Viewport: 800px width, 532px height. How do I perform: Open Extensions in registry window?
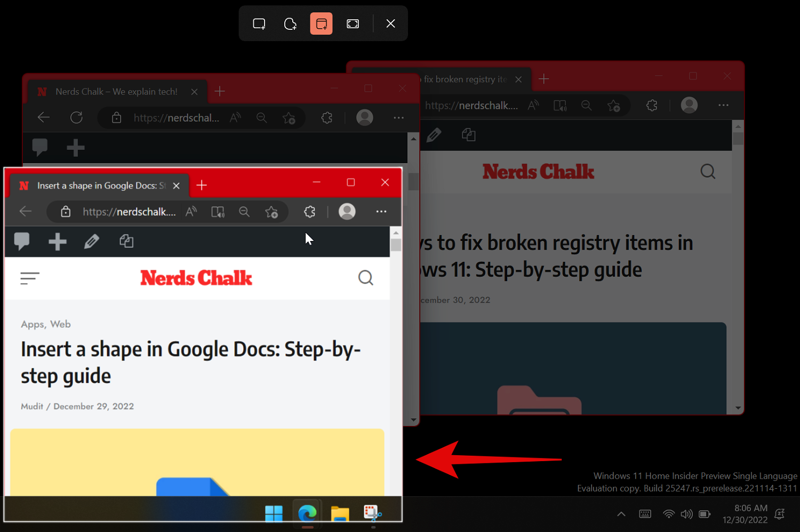coord(652,106)
